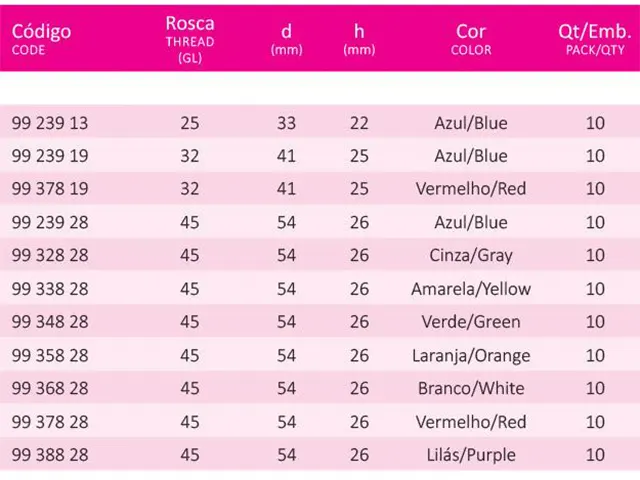Select code 99 328 28
This screenshot has height=480, width=640.
(50, 255)
